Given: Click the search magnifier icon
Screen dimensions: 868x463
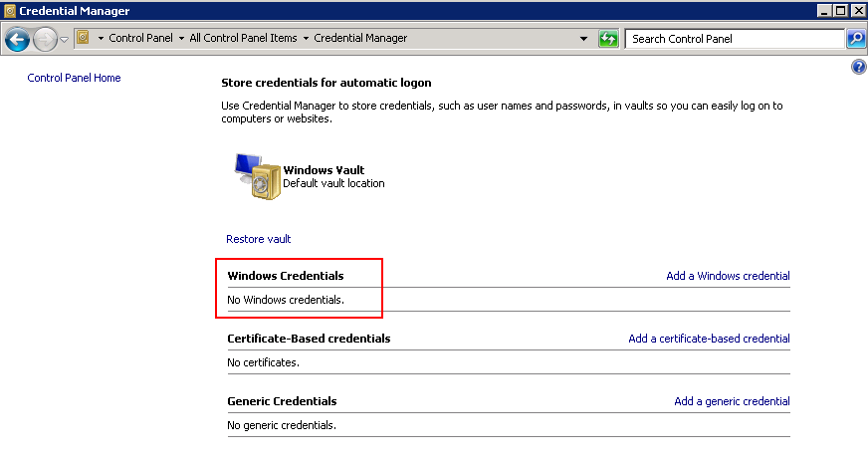Looking at the screenshot, I should 856,39.
